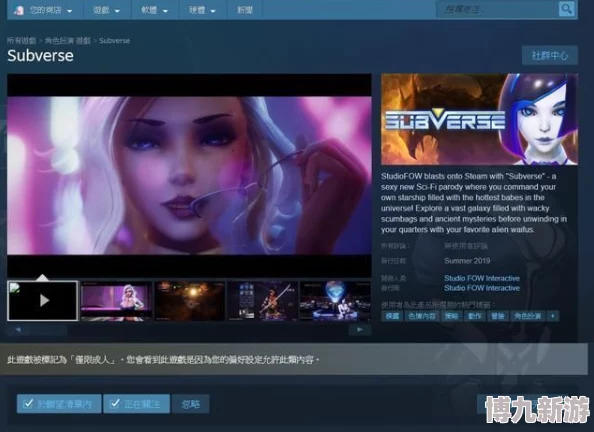
Task: Open the 社群中心 community hub button
Action: (550, 56)
